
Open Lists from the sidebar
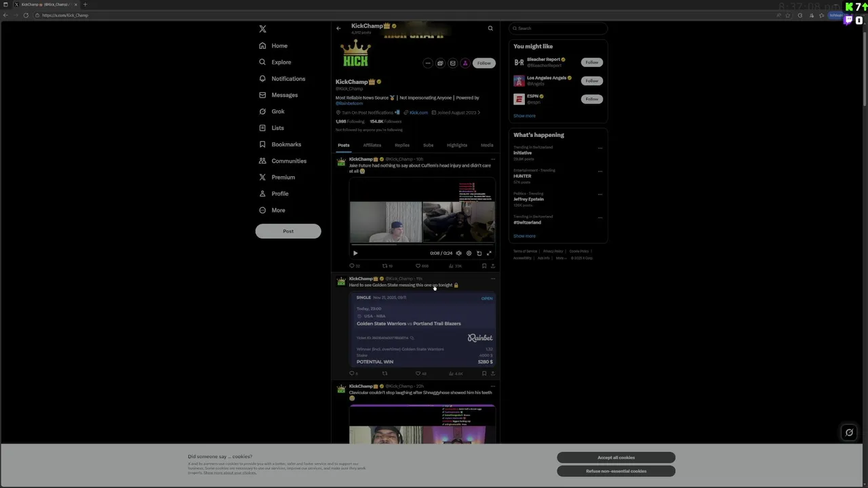271,128
